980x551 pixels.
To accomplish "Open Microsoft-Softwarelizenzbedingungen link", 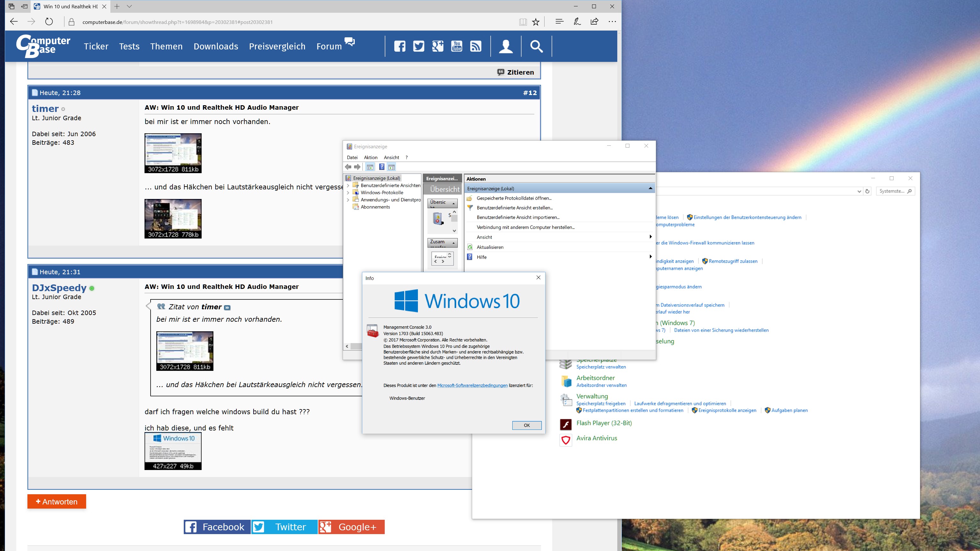I will [472, 386].
